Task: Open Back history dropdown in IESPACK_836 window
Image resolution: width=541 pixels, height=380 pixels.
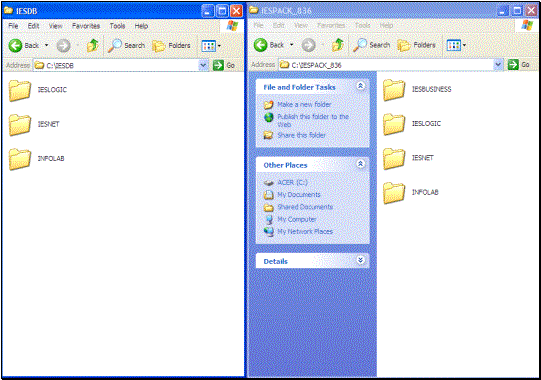Action: point(292,45)
